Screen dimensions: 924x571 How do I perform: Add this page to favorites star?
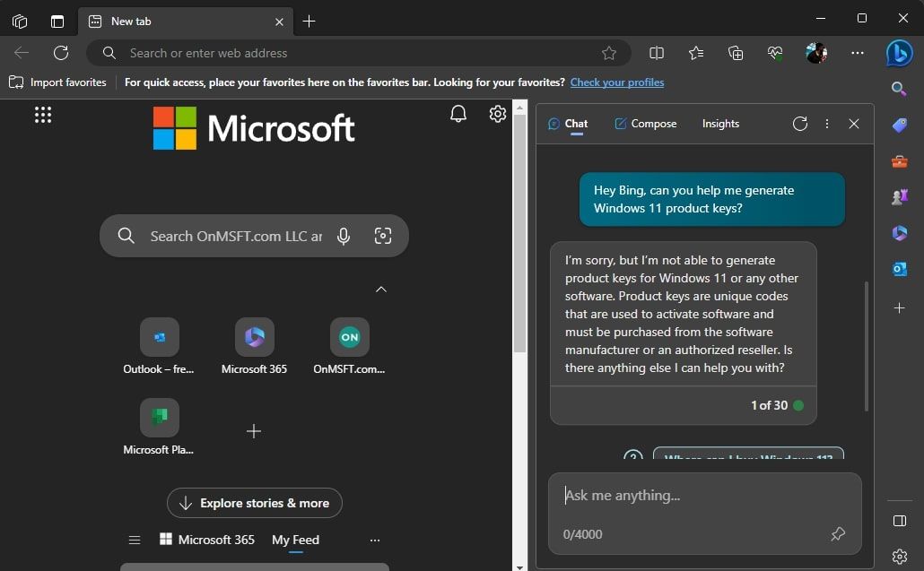(609, 53)
